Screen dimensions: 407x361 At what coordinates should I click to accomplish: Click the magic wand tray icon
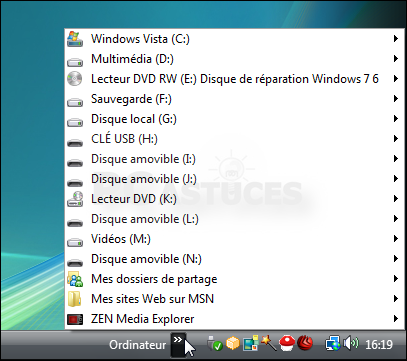269,343
